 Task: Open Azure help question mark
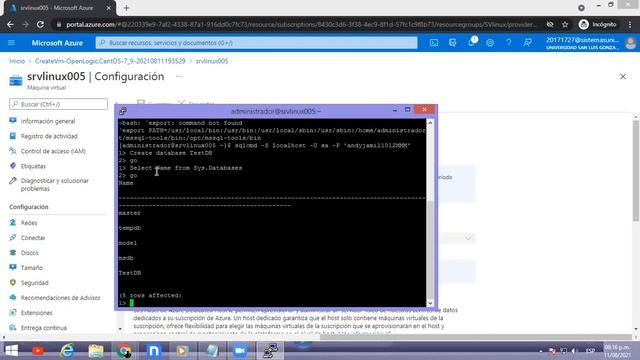[509, 42]
